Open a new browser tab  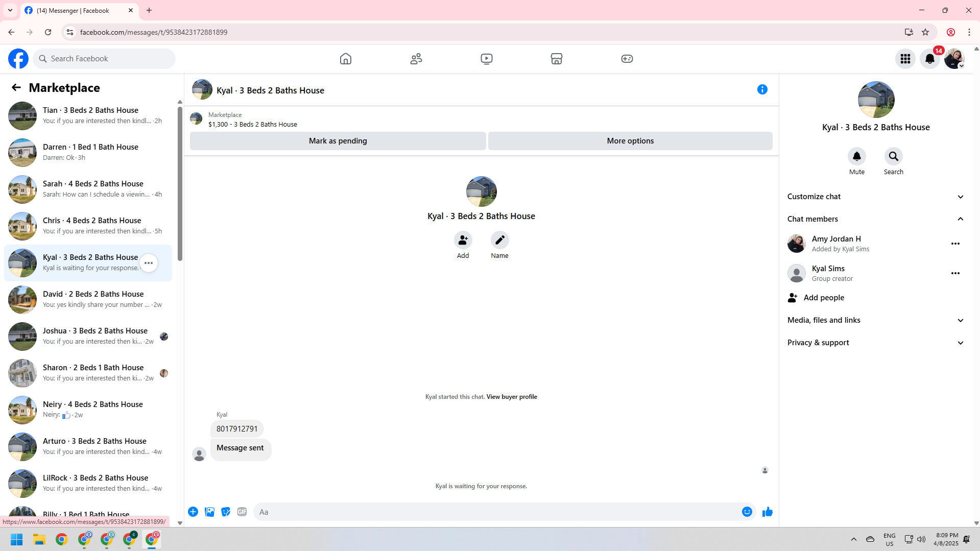(x=149, y=10)
